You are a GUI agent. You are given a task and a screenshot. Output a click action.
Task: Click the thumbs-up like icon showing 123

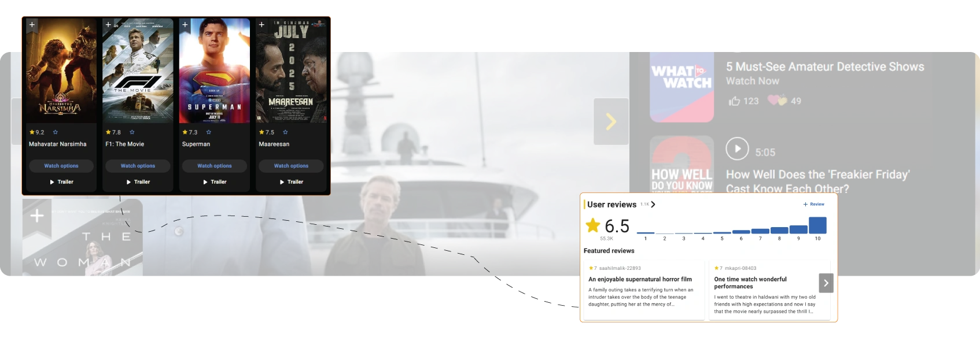coord(734,101)
